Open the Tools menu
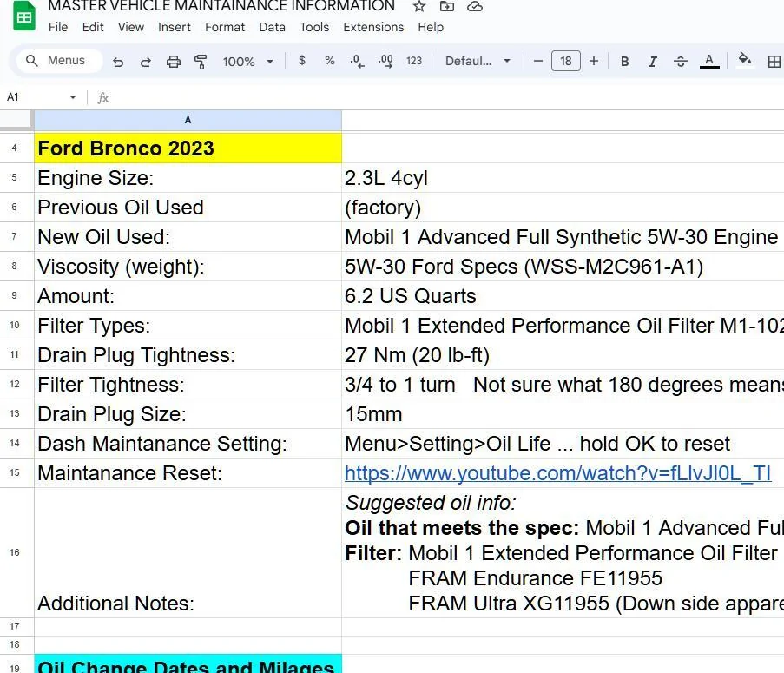Screen dimensions: 784x673 [x=314, y=27]
